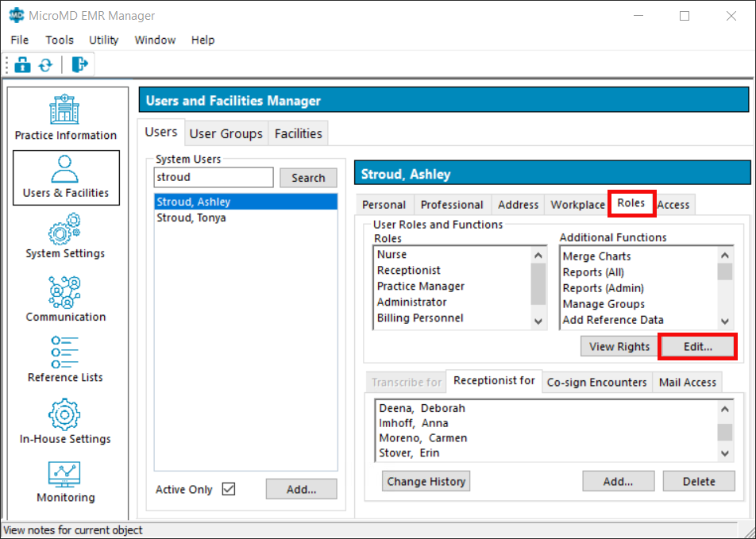Select Receptionist in Roles list
The height and width of the screenshot is (539, 756).
click(x=453, y=271)
